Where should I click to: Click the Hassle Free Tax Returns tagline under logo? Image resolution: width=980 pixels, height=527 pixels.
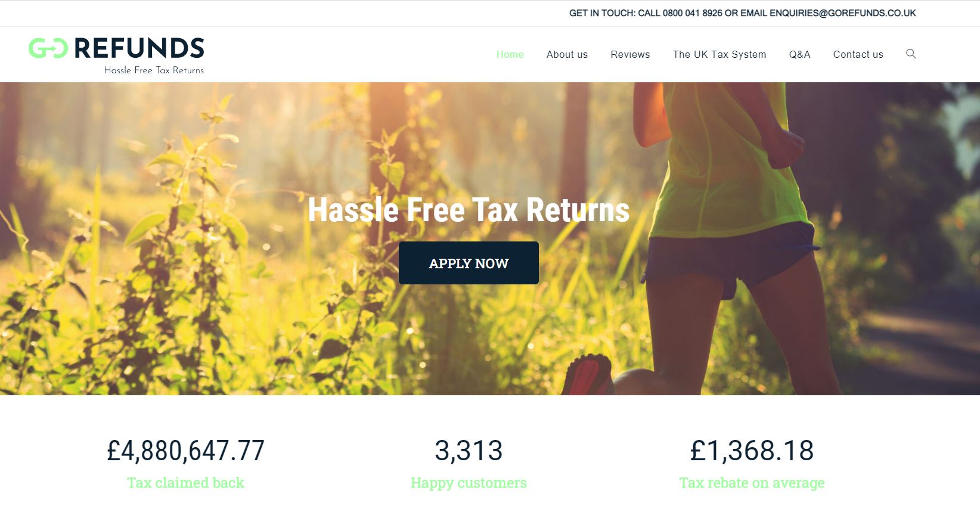[154, 70]
